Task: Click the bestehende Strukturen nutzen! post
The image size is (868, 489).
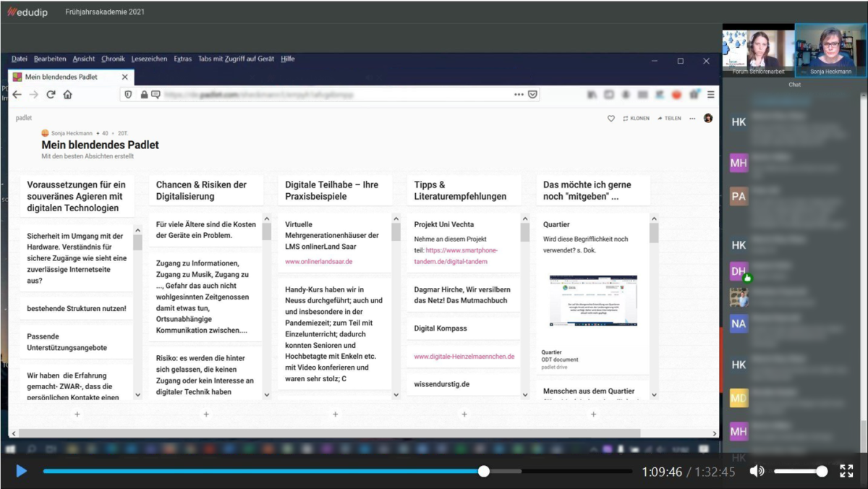Action: [77, 309]
